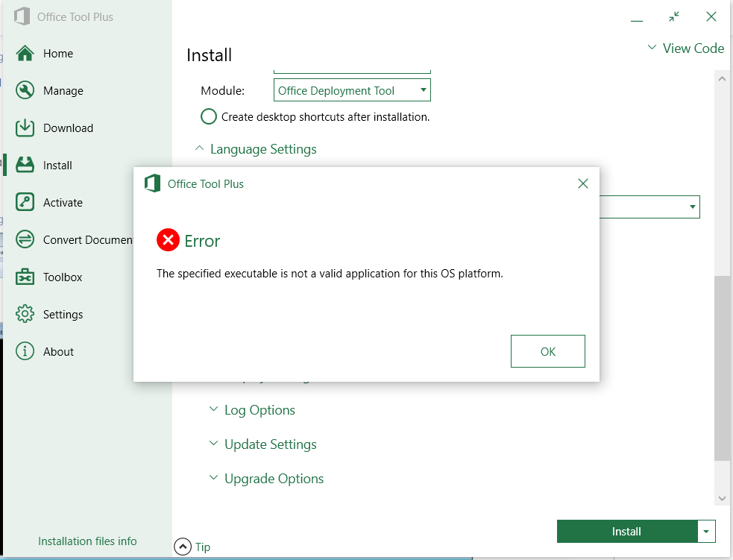The image size is (733, 560).
Task: Open the Install button dropdown arrow
Action: click(706, 532)
